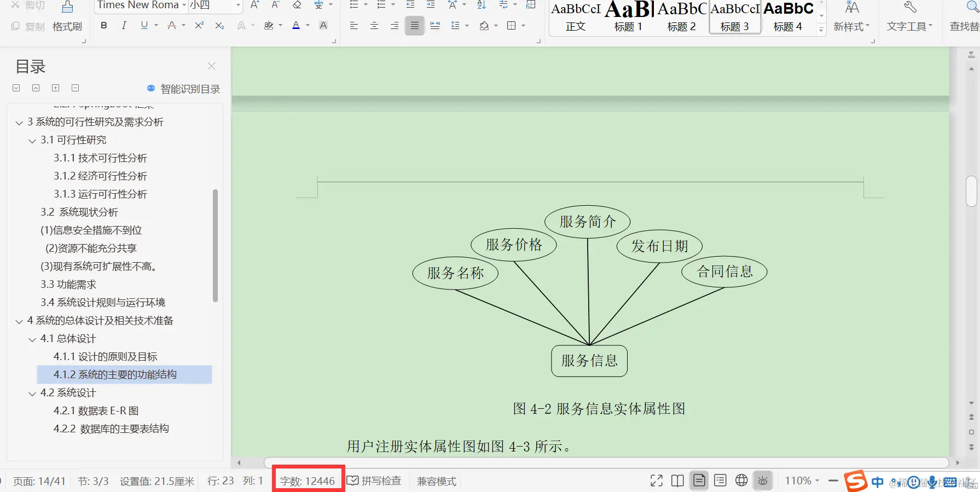Click the phonetic guide (wén) icon
This screenshot has height=492, width=980.
tap(319, 5)
